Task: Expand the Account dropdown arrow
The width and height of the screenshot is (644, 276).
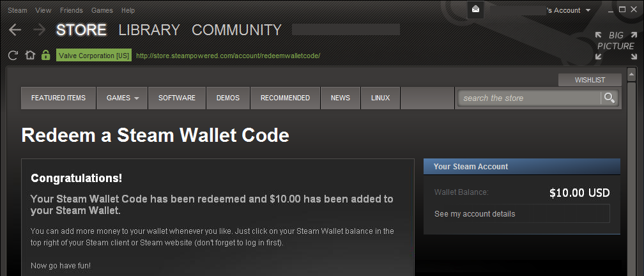Action: (x=588, y=10)
